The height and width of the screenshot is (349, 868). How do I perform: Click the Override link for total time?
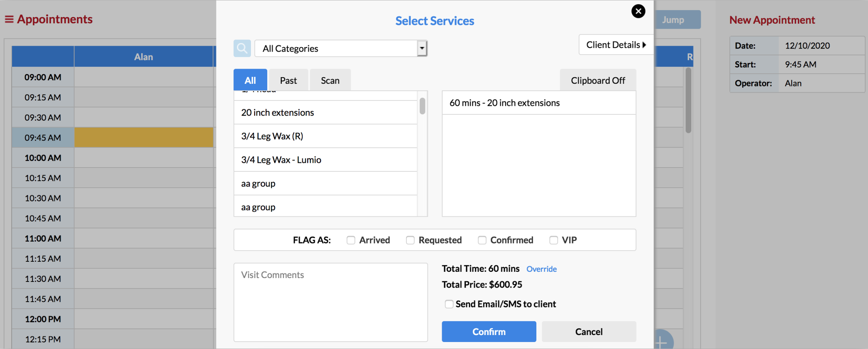pyautogui.click(x=541, y=269)
